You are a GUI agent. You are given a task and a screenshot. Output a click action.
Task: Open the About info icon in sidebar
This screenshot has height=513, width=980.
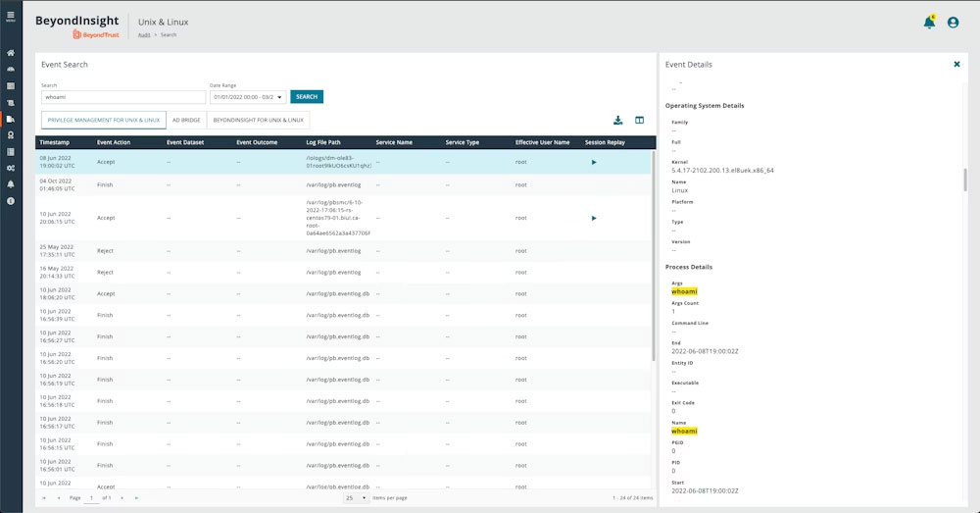click(x=10, y=200)
